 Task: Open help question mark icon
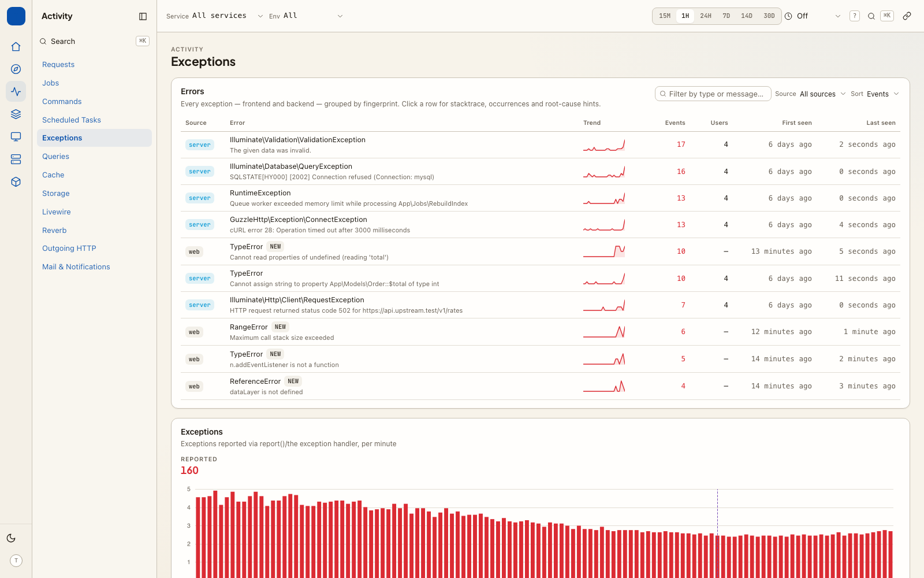point(855,16)
